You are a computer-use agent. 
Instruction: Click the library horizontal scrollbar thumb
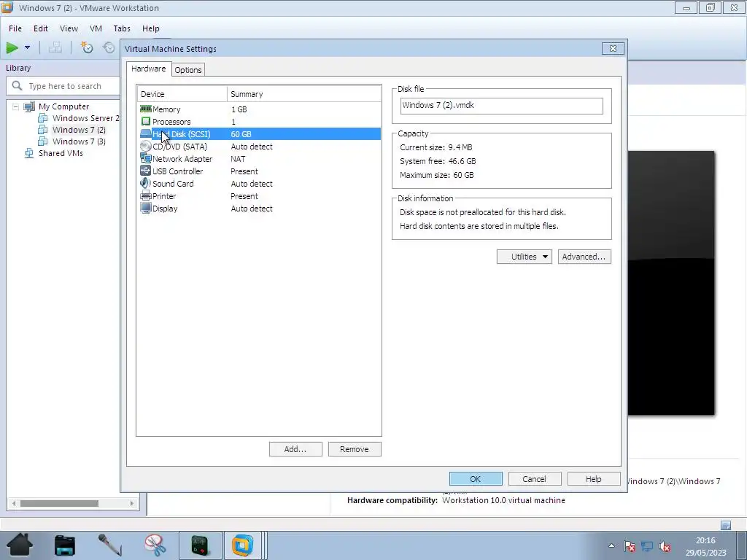(59, 503)
